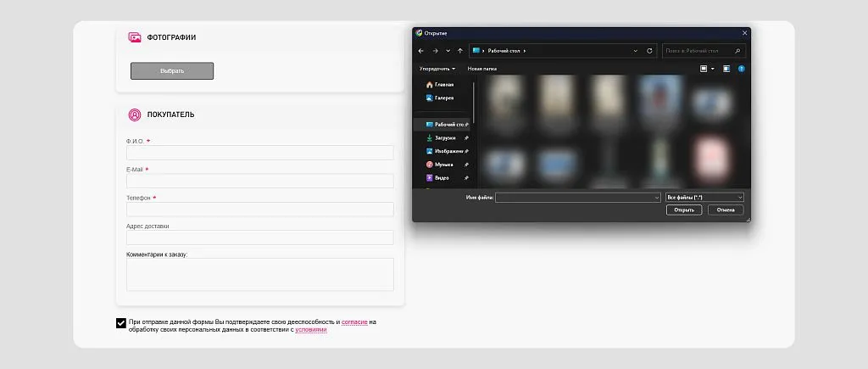The image size is (868, 369).
Task: Change the view mode icon
Action: [x=704, y=69]
